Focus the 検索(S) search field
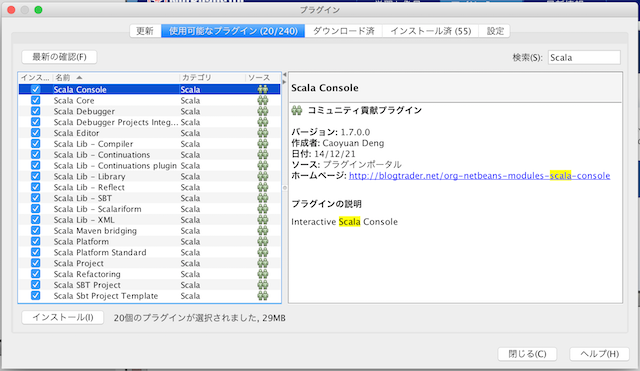 coord(584,58)
